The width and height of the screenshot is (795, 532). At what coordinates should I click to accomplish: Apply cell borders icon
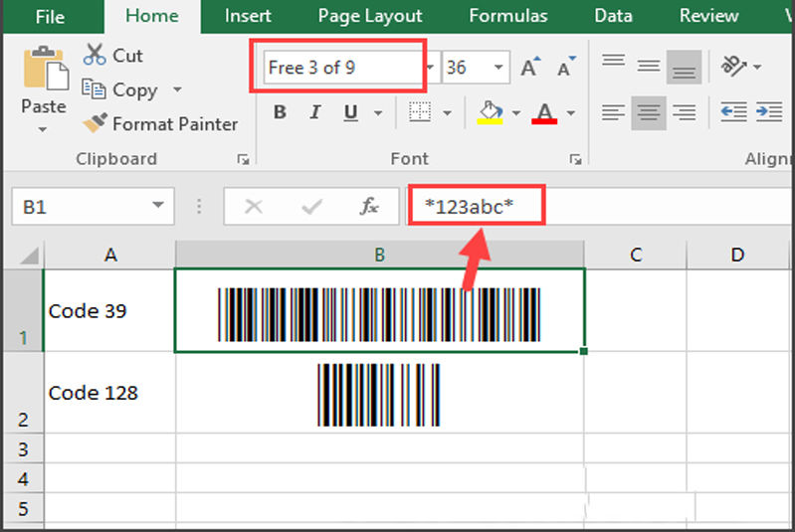[420, 112]
